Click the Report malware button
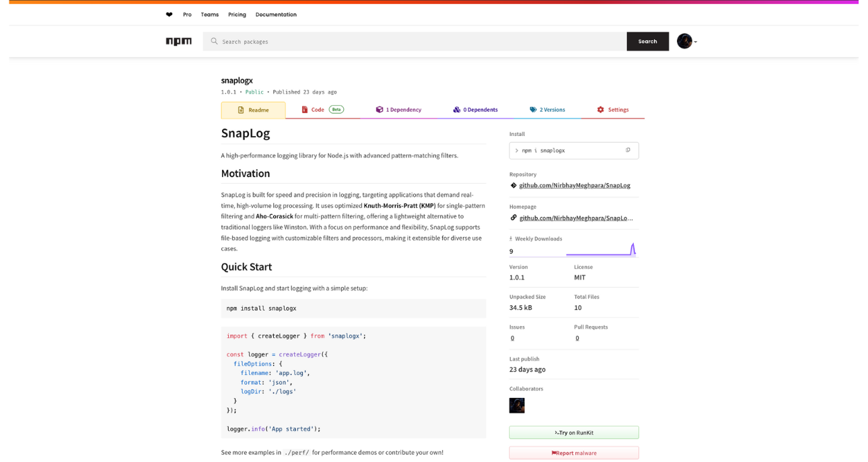Viewport: 868px width, 462px height. point(574,453)
